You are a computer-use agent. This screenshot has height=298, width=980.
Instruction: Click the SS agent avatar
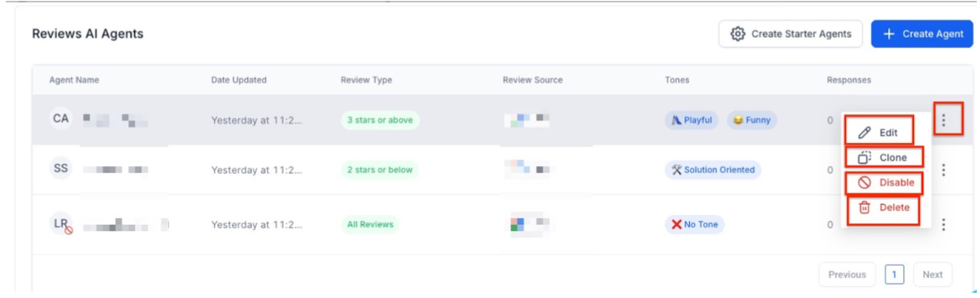tap(61, 169)
